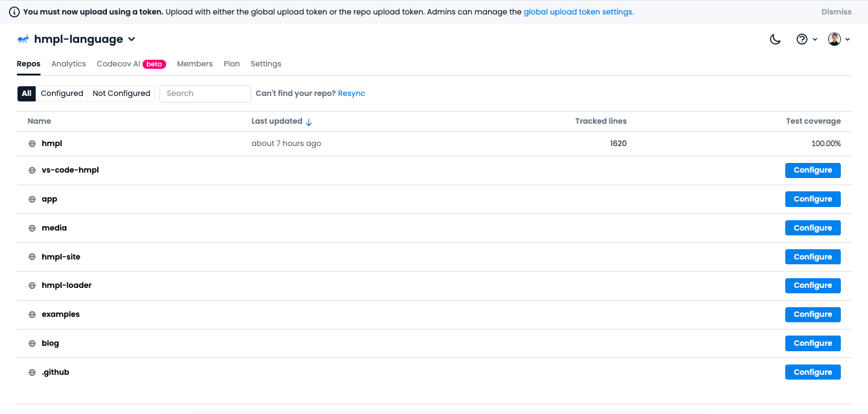This screenshot has height=414, width=868.
Task: Configure the vs-code-hmpl repo
Action: point(812,170)
